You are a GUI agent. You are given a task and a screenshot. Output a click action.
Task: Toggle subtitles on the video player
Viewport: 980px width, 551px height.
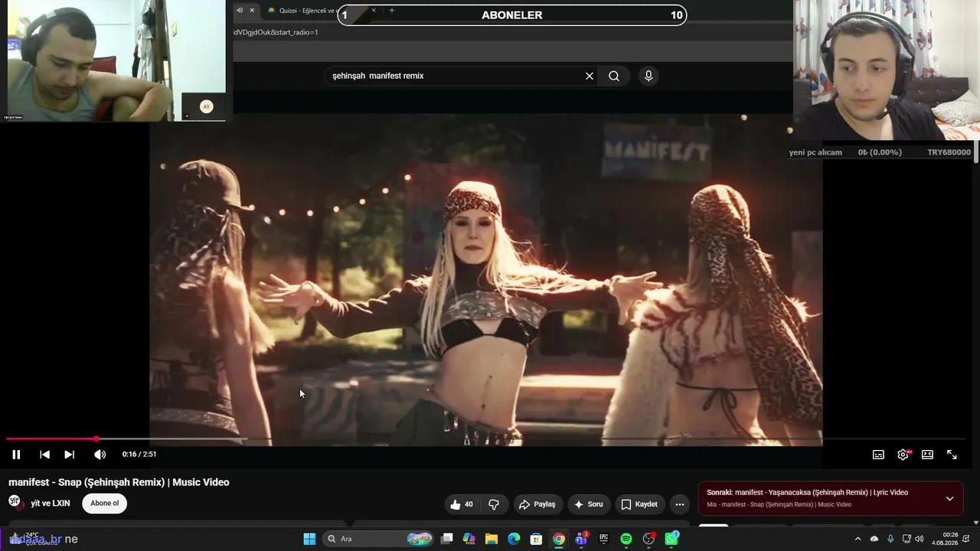coord(878,455)
